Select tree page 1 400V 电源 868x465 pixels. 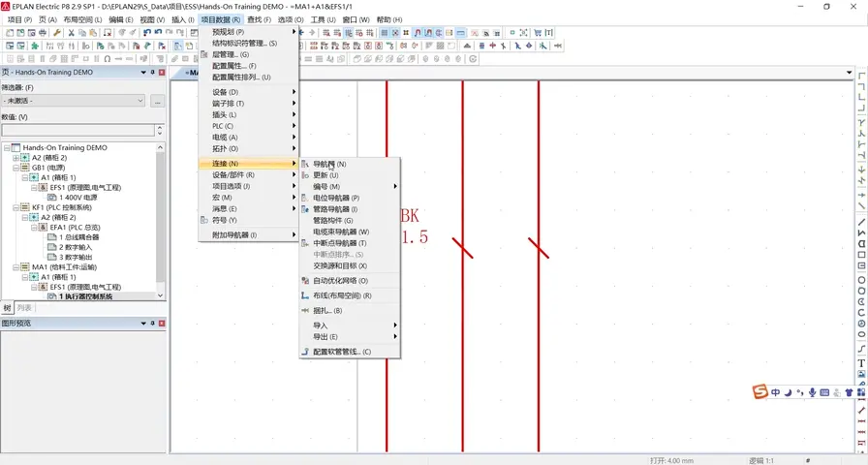(78, 197)
